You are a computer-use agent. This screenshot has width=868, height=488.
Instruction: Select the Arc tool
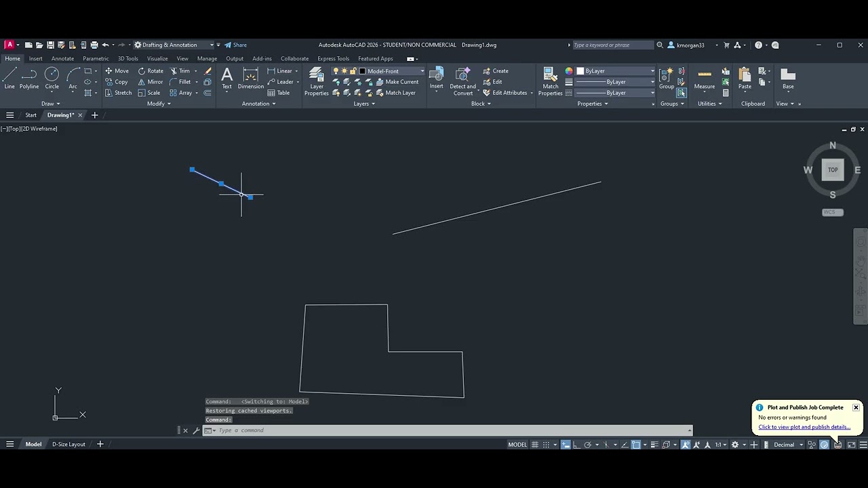click(x=73, y=78)
